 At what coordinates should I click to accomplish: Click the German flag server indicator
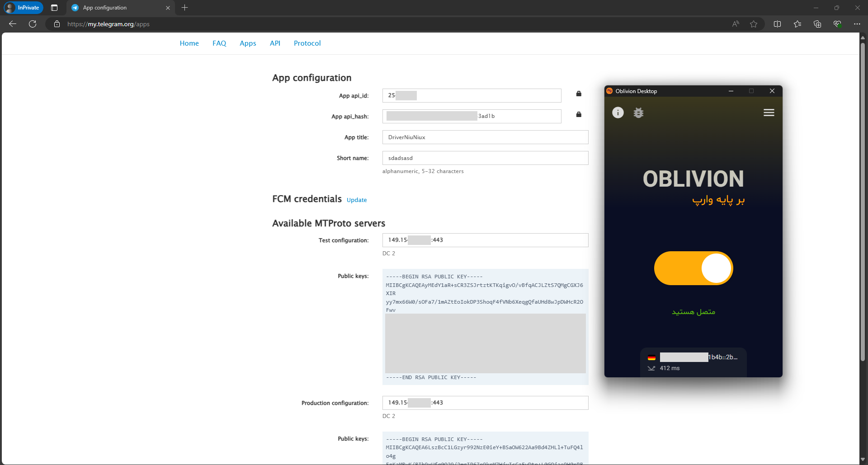click(651, 357)
